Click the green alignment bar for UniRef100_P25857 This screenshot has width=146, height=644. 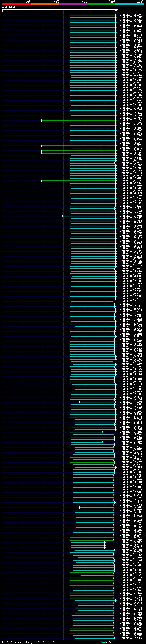point(79,181)
